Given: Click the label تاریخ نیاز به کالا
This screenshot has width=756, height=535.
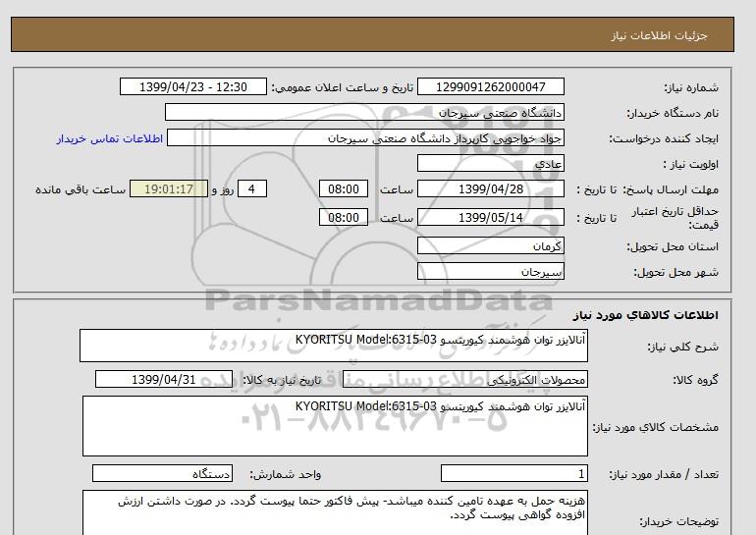Looking at the screenshot, I should [282, 380].
